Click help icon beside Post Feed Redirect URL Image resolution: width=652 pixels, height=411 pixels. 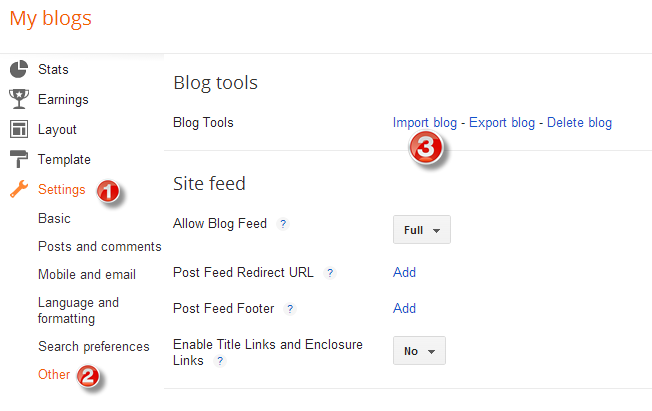(330, 272)
